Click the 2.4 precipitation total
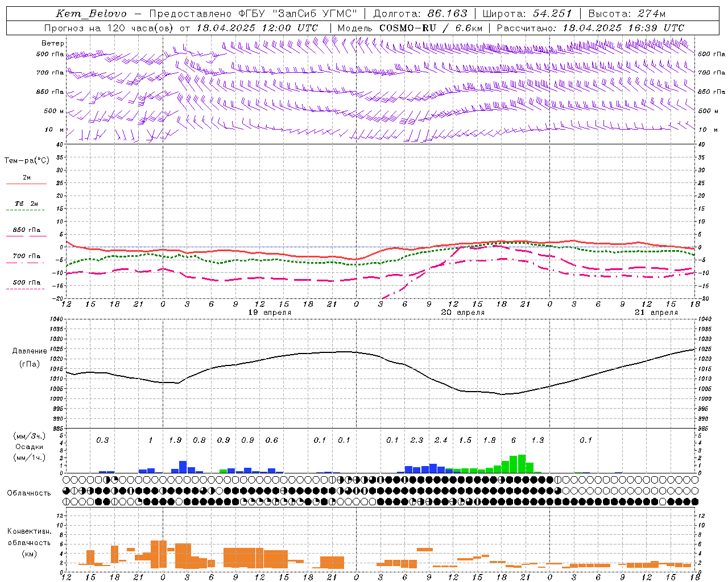728x582 pixels. click(x=441, y=440)
